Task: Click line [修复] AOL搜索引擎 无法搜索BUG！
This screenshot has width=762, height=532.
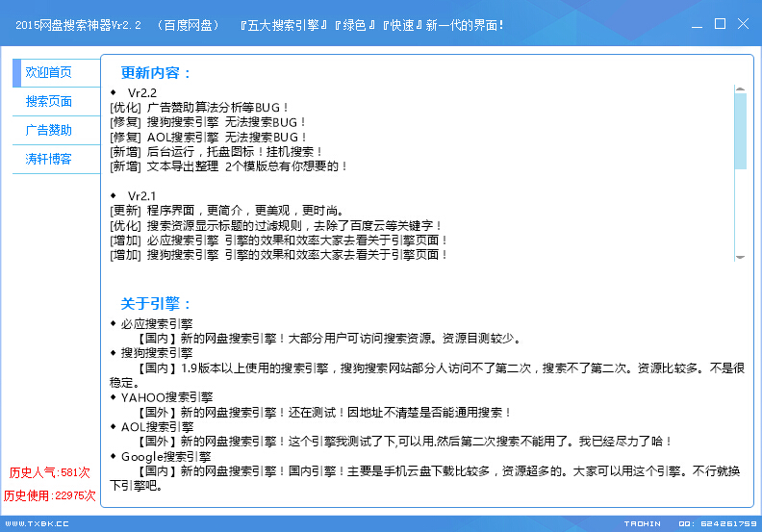Action: (x=209, y=137)
